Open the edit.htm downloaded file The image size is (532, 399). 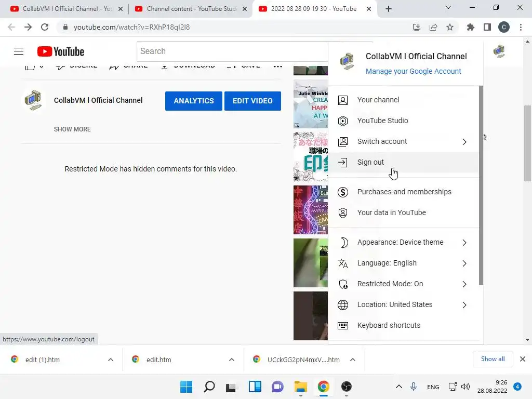coord(159,360)
